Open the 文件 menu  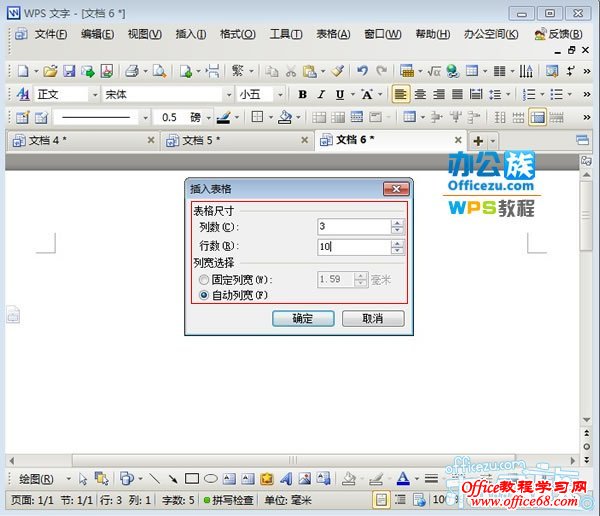tap(51, 34)
